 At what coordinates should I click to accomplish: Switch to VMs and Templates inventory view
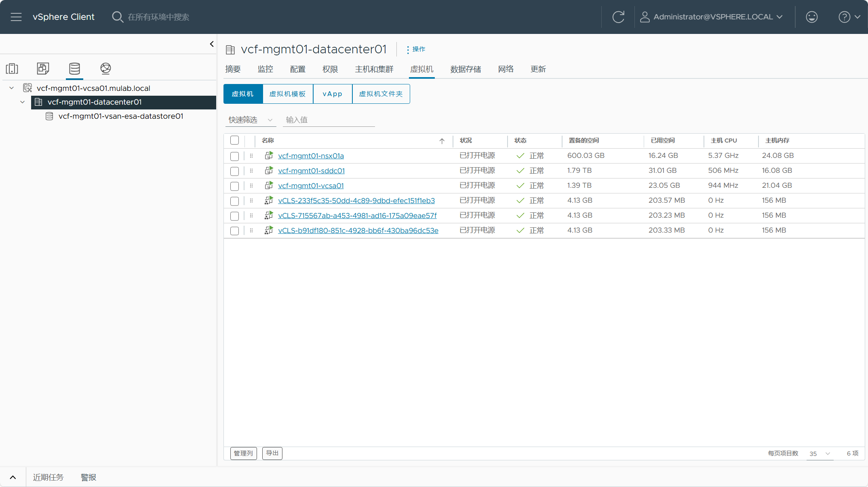point(43,68)
